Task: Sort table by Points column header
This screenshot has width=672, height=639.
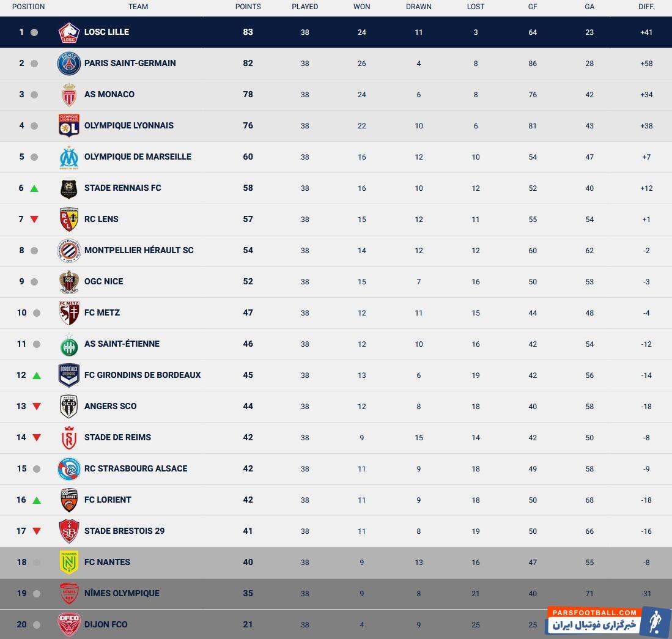Action: pyautogui.click(x=248, y=7)
